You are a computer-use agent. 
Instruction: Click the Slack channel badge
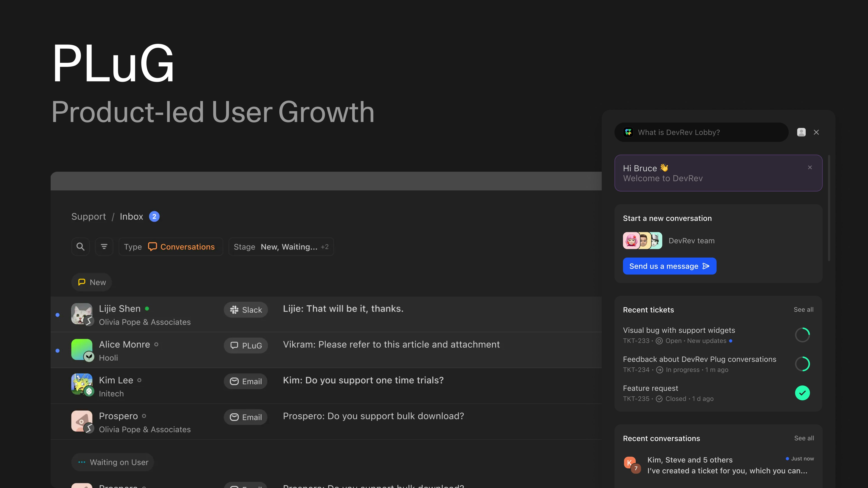[246, 310]
